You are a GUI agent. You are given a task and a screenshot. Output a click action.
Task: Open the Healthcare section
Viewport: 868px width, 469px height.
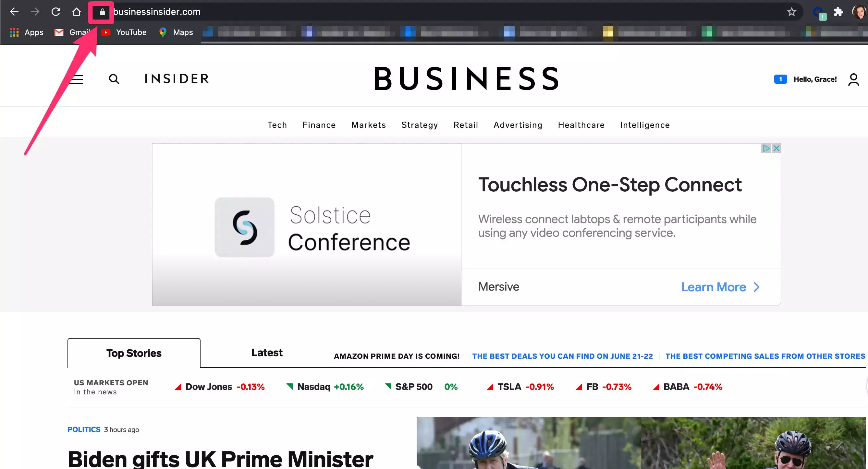click(581, 125)
